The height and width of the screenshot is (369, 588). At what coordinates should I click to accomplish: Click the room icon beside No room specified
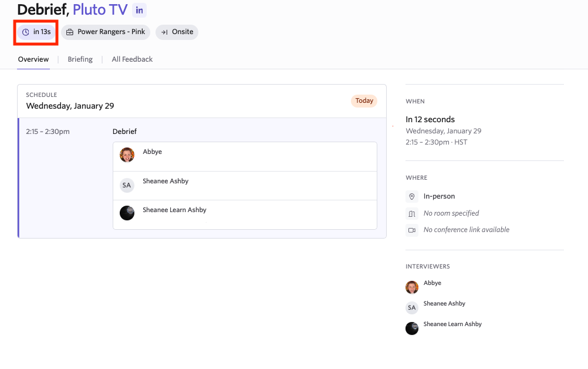pos(412,213)
